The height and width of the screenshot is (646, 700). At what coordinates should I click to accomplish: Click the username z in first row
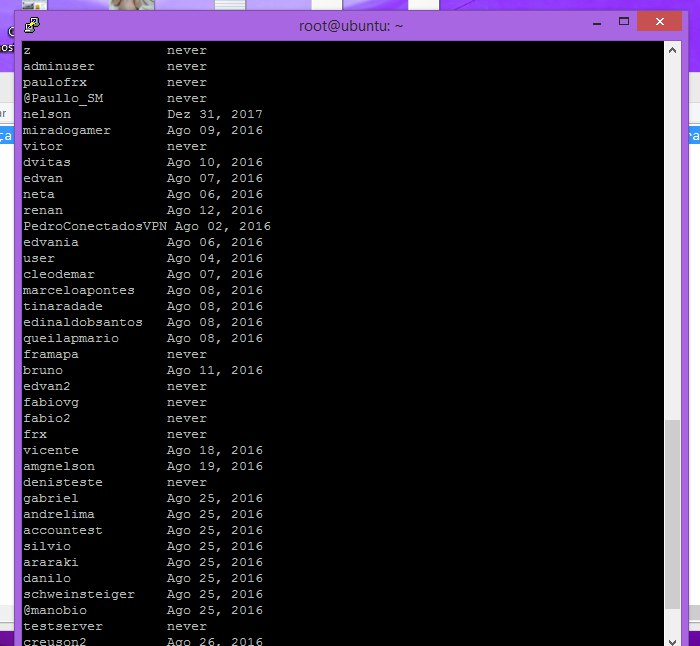tap(27, 50)
